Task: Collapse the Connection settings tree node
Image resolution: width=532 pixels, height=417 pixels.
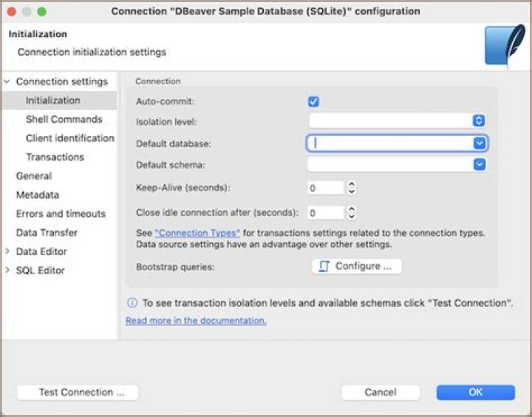Action: point(7,81)
